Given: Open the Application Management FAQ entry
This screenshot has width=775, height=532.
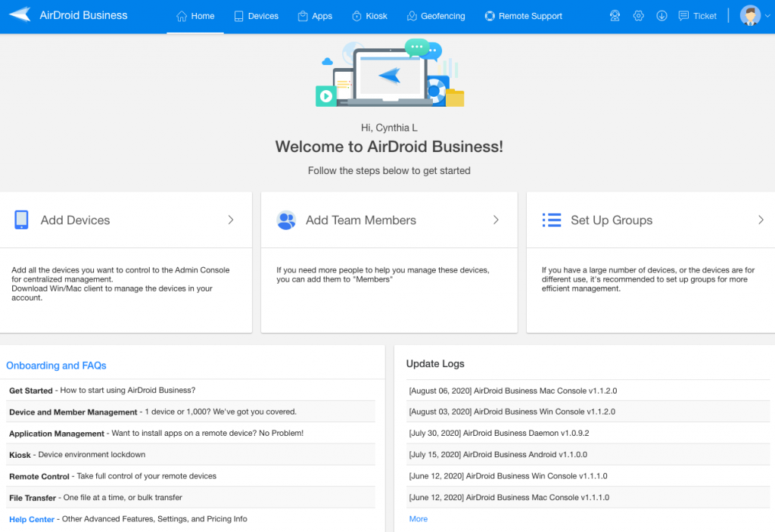Looking at the screenshot, I should coord(191,433).
